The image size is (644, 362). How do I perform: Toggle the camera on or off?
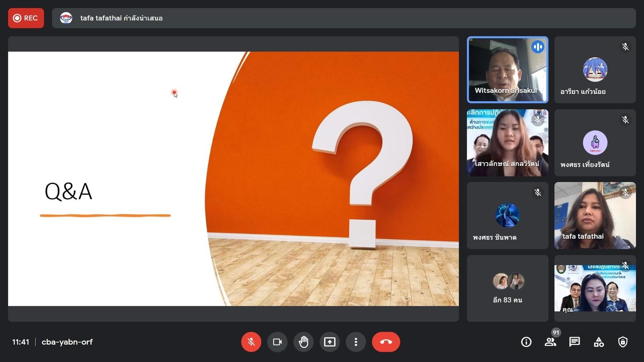click(x=277, y=342)
